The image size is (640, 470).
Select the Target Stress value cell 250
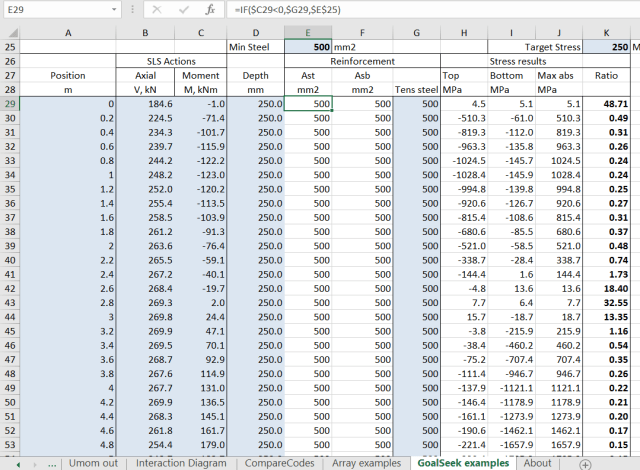tap(608, 47)
